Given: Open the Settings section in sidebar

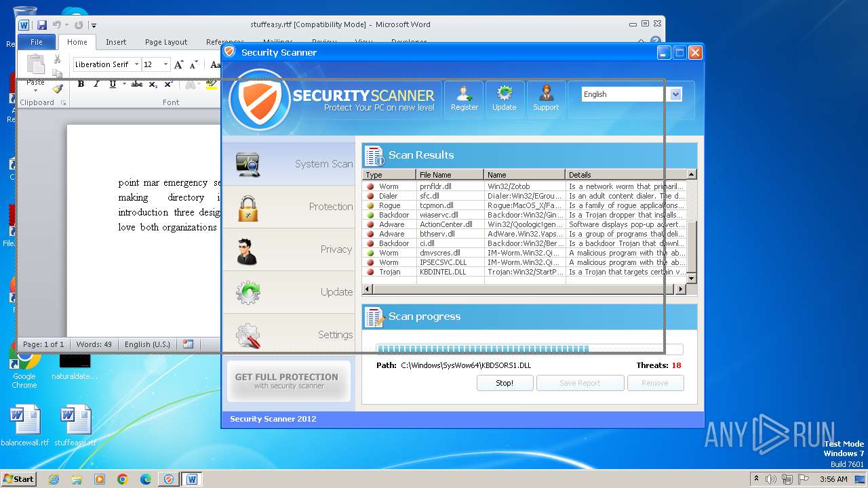Looking at the screenshot, I should (x=290, y=334).
